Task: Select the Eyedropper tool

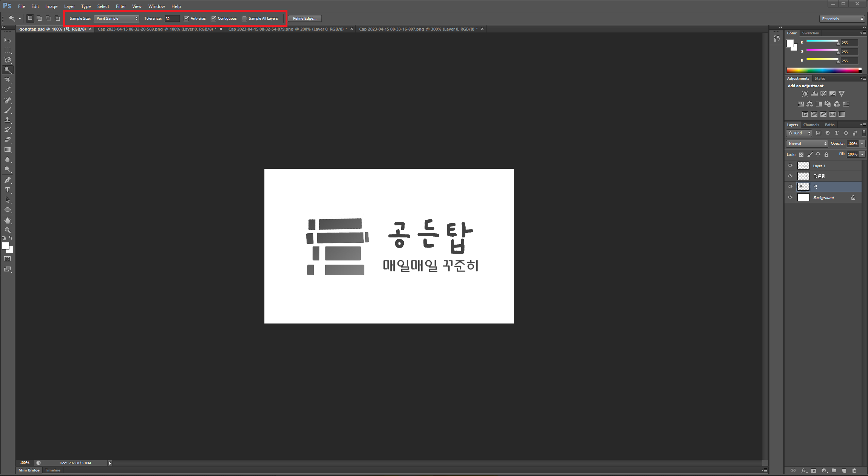Action: [8, 90]
